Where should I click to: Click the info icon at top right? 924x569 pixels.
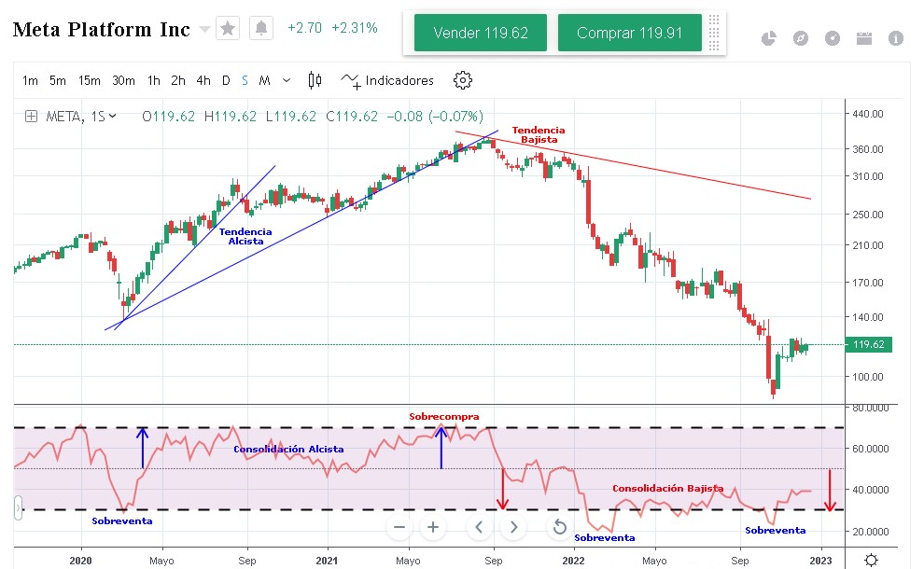tap(896, 38)
